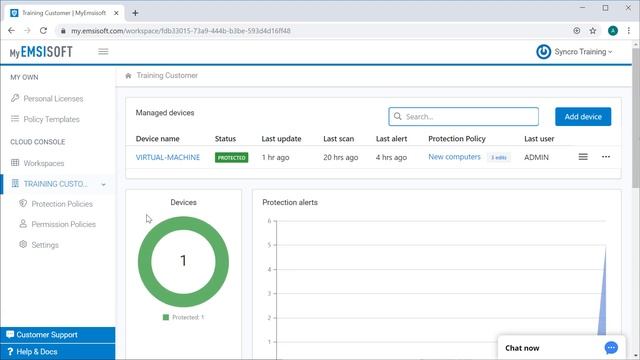
Task: Open Policy Templates in sidebar
Action: pyautogui.click(x=51, y=119)
